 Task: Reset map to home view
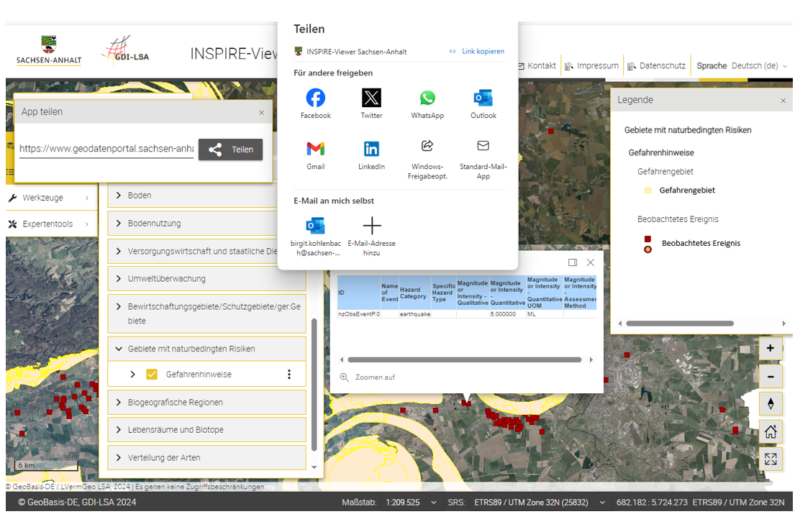point(771,432)
